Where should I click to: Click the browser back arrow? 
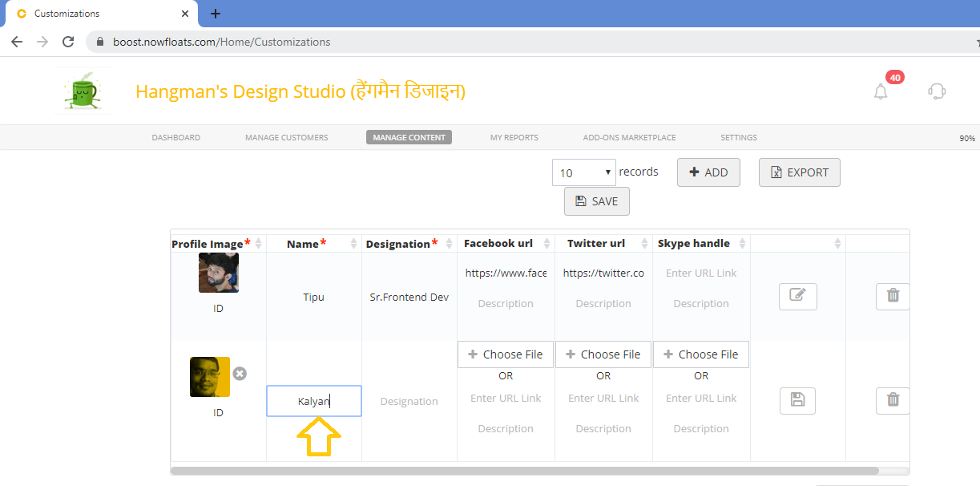point(17,41)
